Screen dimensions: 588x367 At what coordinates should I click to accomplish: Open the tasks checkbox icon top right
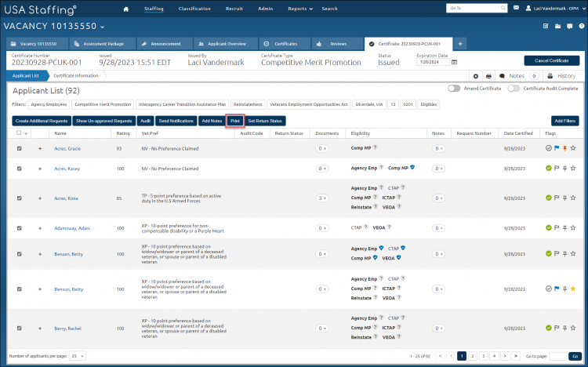pyautogui.click(x=546, y=26)
